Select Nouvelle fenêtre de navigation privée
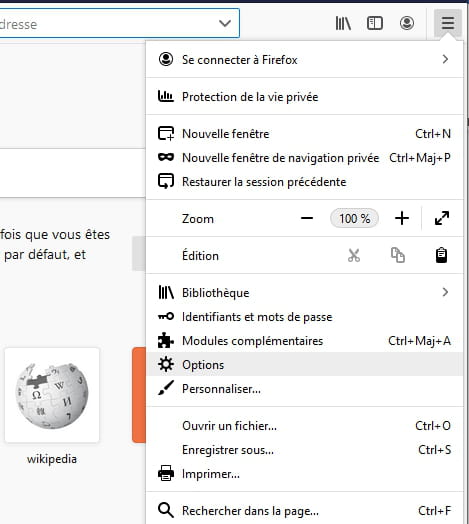Image resolution: width=469 pixels, height=524 pixels. coord(305,158)
